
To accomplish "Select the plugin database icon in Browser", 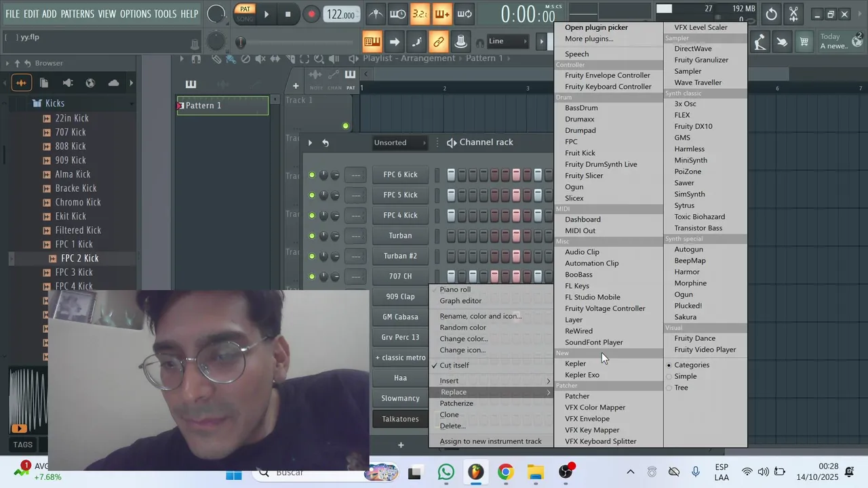I will coord(67,83).
